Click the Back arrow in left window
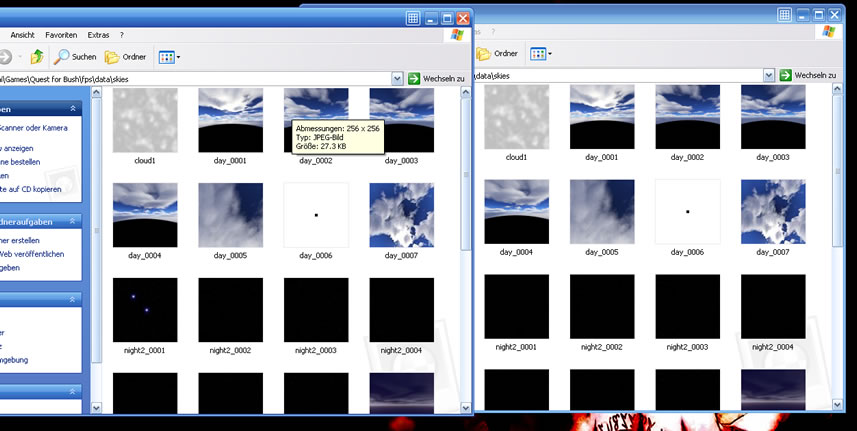The height and width of the screenshot is (431, 857). (x=5, y=57)
